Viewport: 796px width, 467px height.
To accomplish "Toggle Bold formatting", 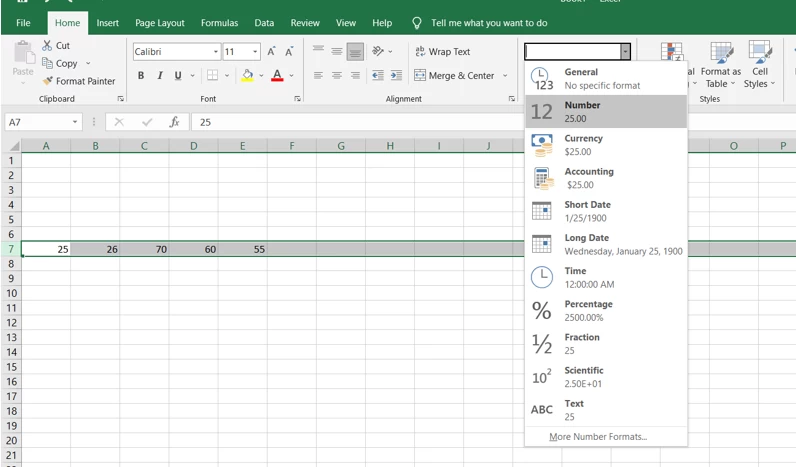I will (141, 75).
